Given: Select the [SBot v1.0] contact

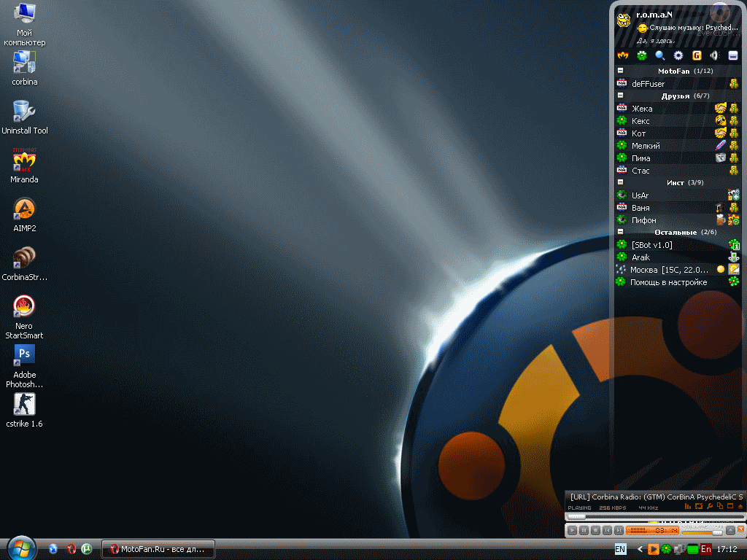Looking at the screenshot, I should click(x=678, y=244).
